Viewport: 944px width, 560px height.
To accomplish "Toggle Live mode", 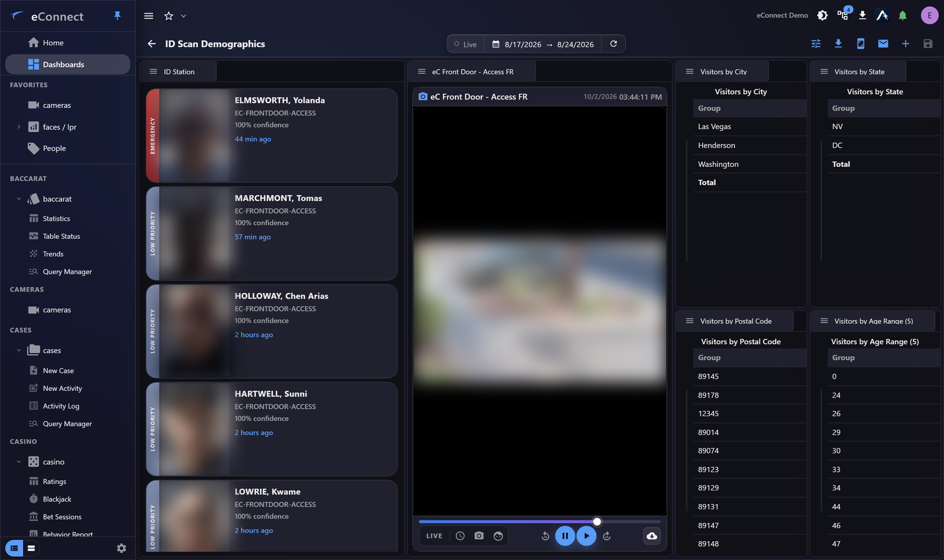I will click(466, 44).
